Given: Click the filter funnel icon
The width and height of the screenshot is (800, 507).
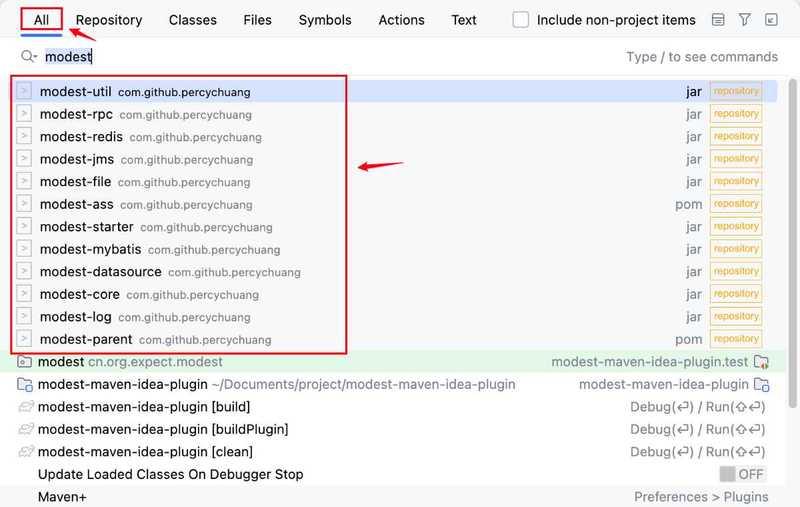Looking at the screenshot, I should (x=744, y=20).
